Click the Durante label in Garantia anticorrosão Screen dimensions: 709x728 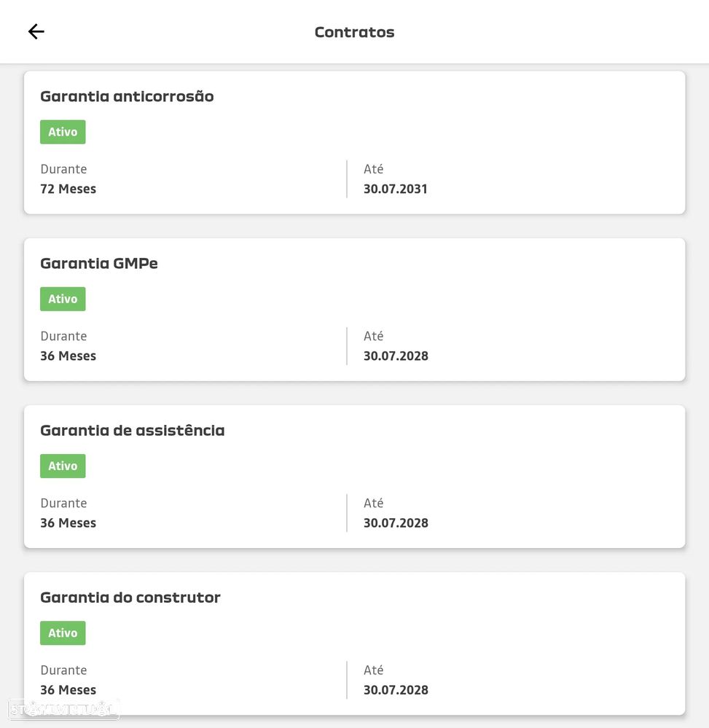[x=63, y=169]
